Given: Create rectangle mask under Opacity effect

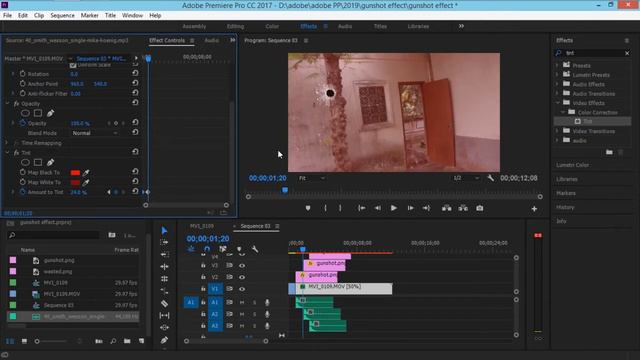Looking at the screenshot, I should 38,113.
